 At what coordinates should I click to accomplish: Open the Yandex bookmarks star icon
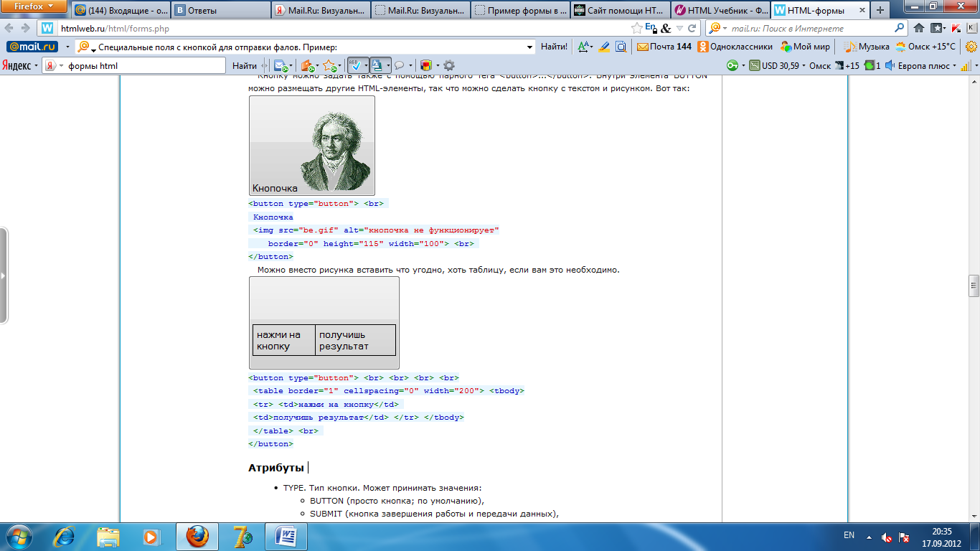(x=329, y=65)
